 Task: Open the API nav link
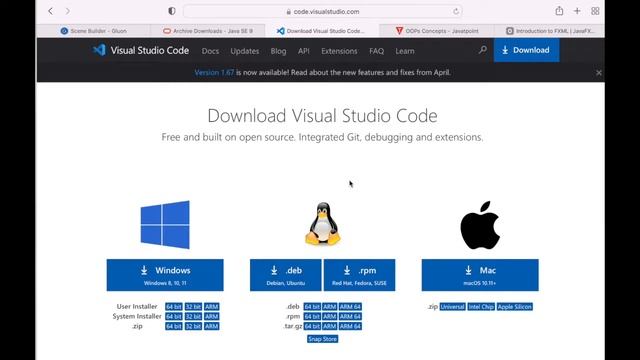(x=304, y=51)
